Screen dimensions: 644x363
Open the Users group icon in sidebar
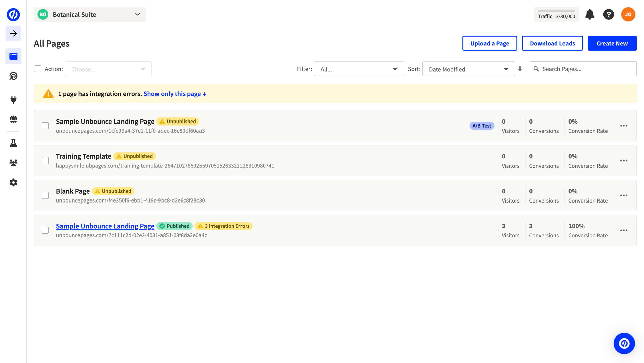coord(13,163)
